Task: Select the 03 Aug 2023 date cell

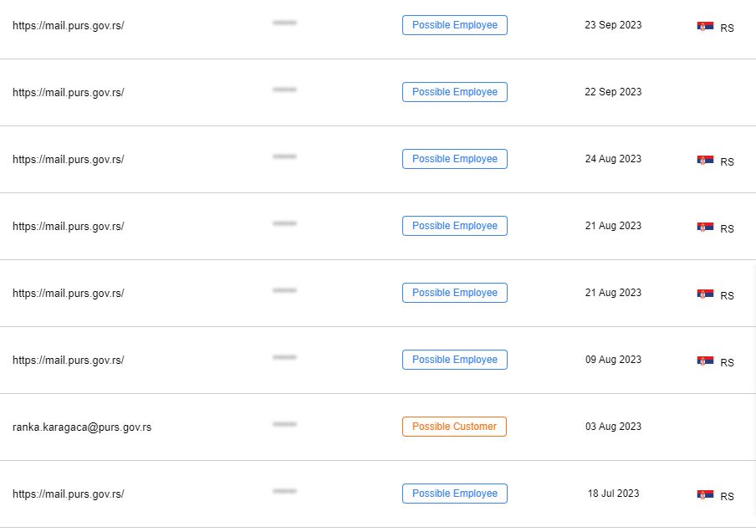Action: [613, 427]
